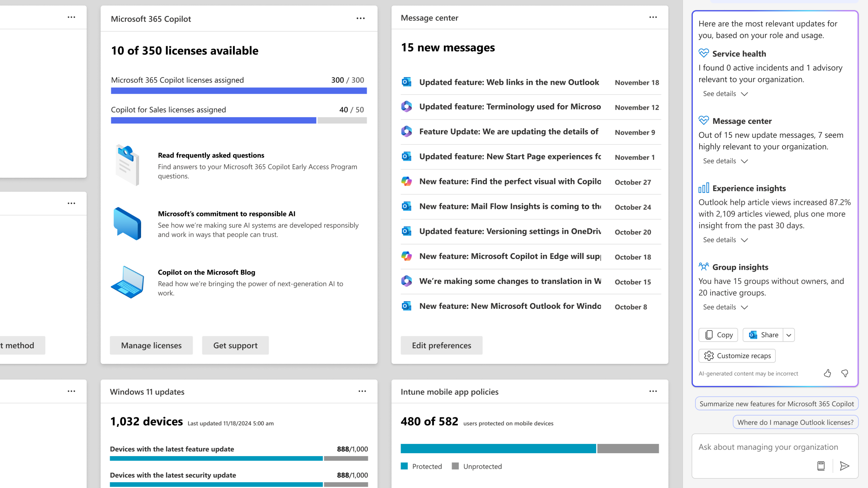Expand Group insights See details
The height and width of the screenshot is (488, 868).
[725, 307]
